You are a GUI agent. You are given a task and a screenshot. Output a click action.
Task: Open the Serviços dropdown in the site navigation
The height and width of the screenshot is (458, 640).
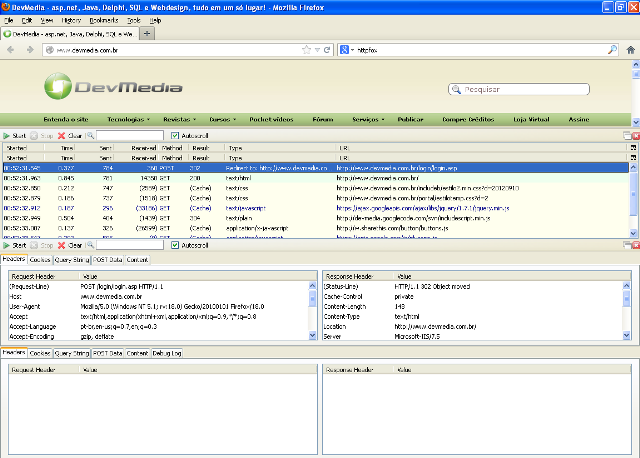369,118
